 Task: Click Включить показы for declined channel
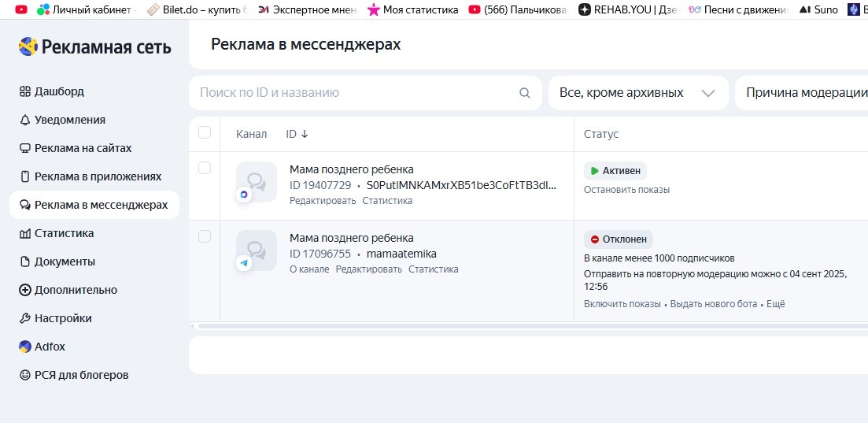click(x=622, y=304)
